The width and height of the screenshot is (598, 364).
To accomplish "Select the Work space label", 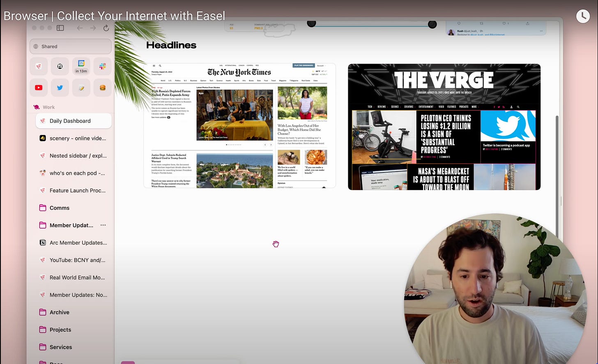I will coord(48,107).
